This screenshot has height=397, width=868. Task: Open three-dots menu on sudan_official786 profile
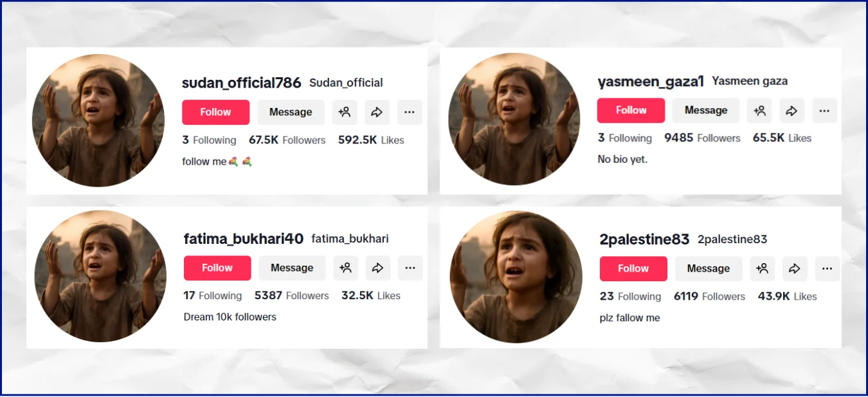[x=410, y=112]
